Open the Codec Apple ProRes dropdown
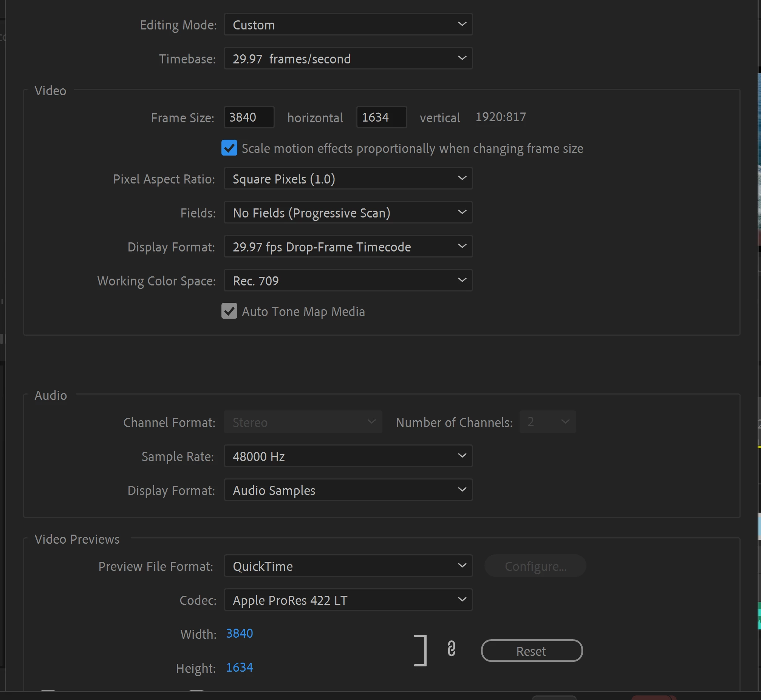Image resolution: width=761 pixels, height=700 pixels. (348, 600)
